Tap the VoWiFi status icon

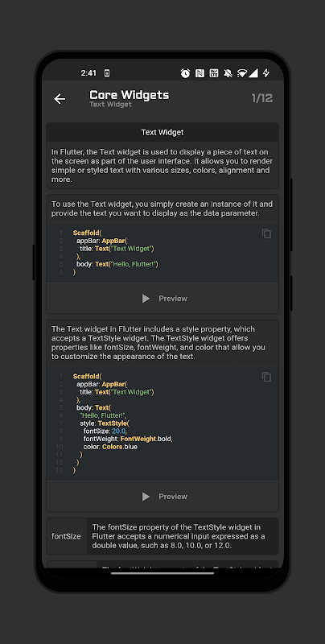(214, 73)
